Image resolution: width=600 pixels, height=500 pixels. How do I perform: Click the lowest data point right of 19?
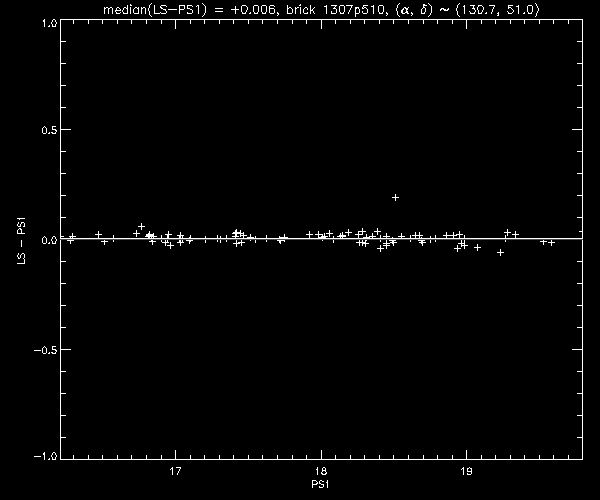(x=500, y=252)
